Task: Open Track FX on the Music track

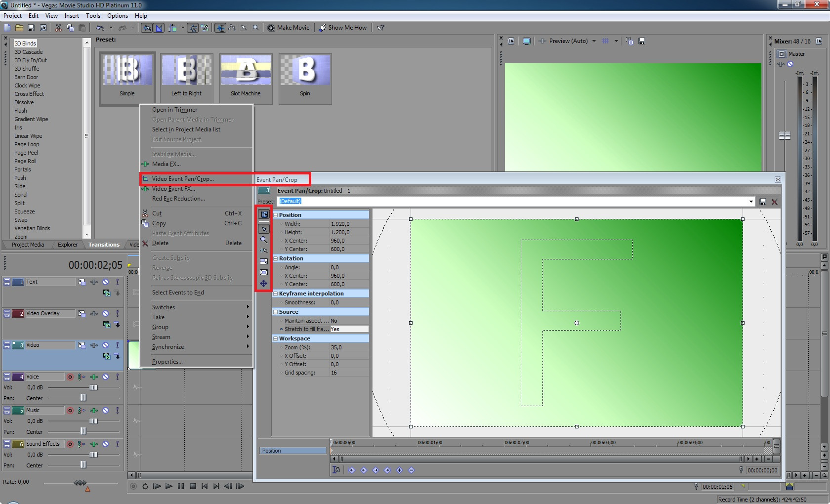Action: 93,410
